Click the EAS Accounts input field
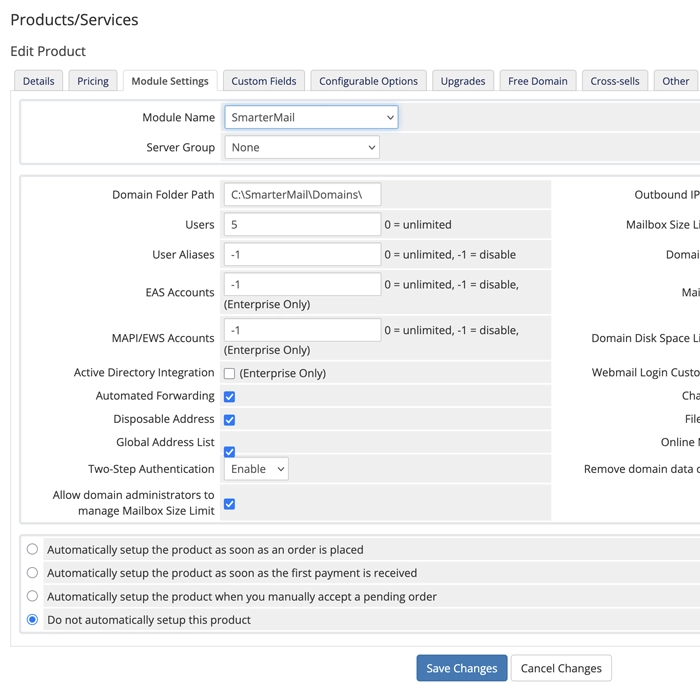Image resolution: width=700 pixels, height=700 pixels. (x=303, y=284)
